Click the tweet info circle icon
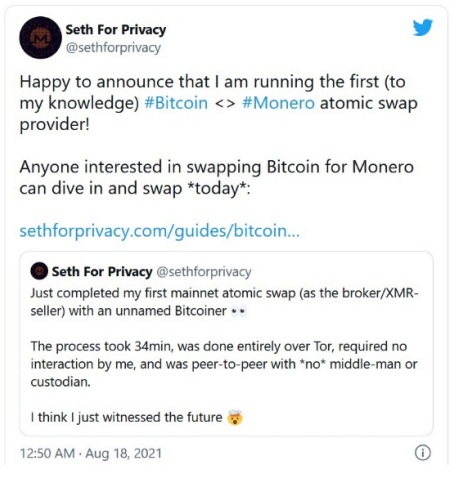Viewport: 453px width, 492px height. [423, 453]
